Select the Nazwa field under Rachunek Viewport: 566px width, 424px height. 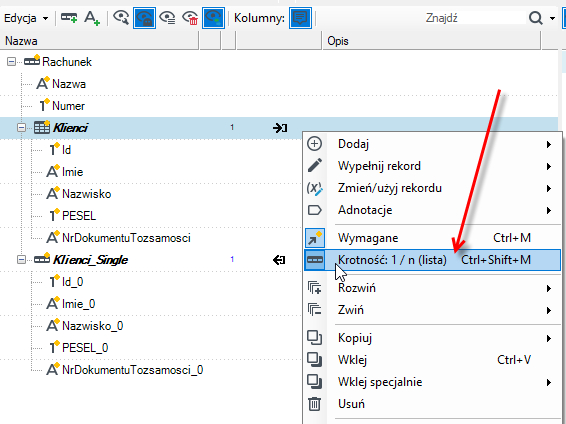(x=69, y=84)
